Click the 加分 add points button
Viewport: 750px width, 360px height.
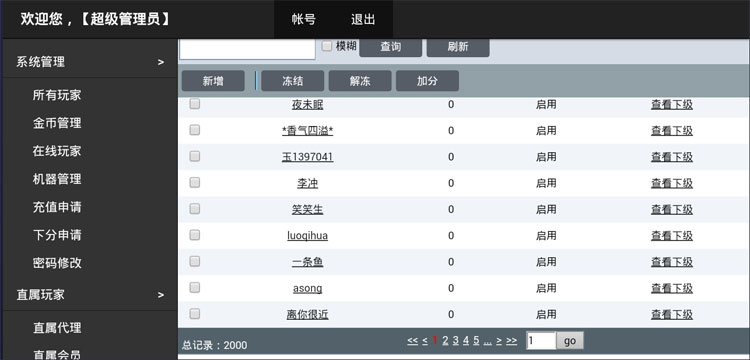click(427, 81)
